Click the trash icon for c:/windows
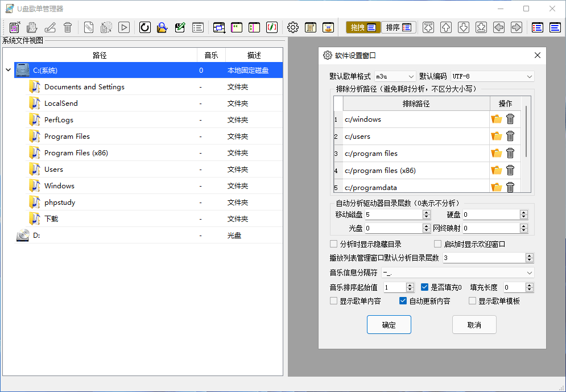 point(510,119)
